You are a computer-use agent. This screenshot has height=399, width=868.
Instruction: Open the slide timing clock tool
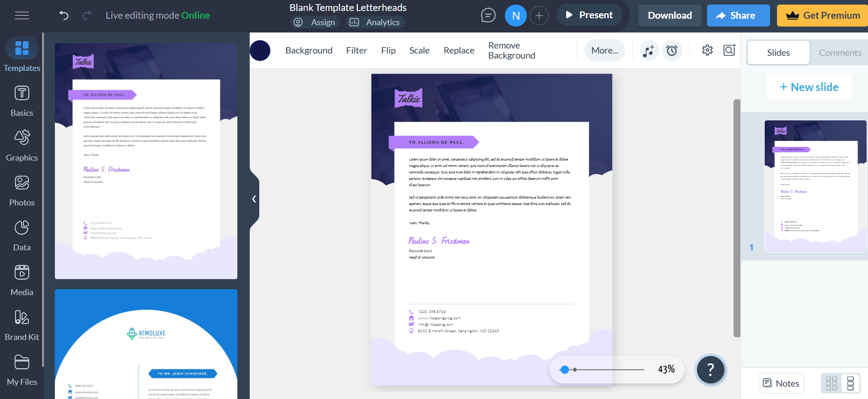[672, 50]
